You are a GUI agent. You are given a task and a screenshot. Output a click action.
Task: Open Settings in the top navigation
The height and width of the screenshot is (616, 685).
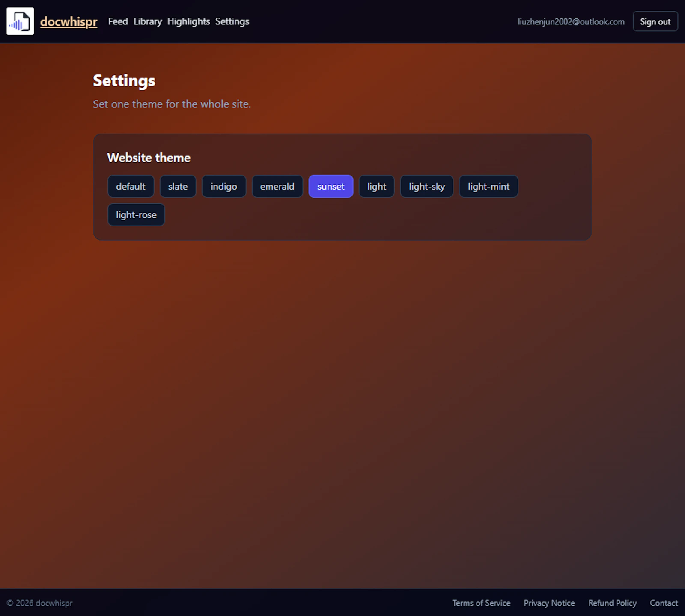[232, 21]
